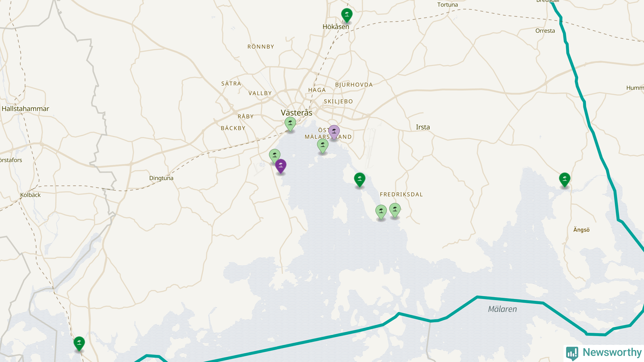Click the Orresta label
Screen dimensions: 644x362
coord(545,31)
